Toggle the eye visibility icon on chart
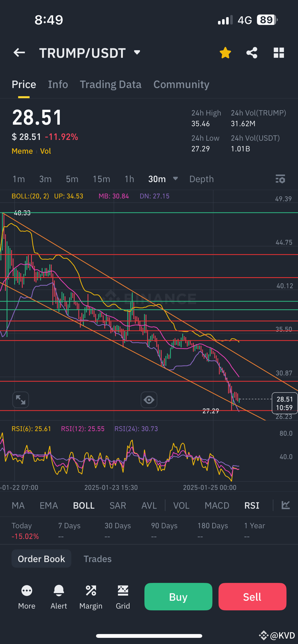 pyautogui.click(x=149, y=400)
